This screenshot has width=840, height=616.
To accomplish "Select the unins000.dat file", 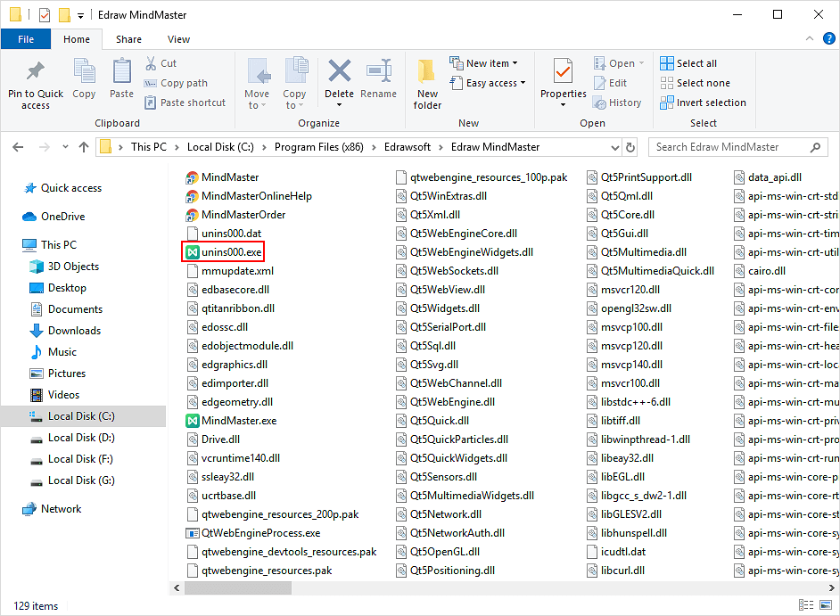I will click(x=224, y=234).
